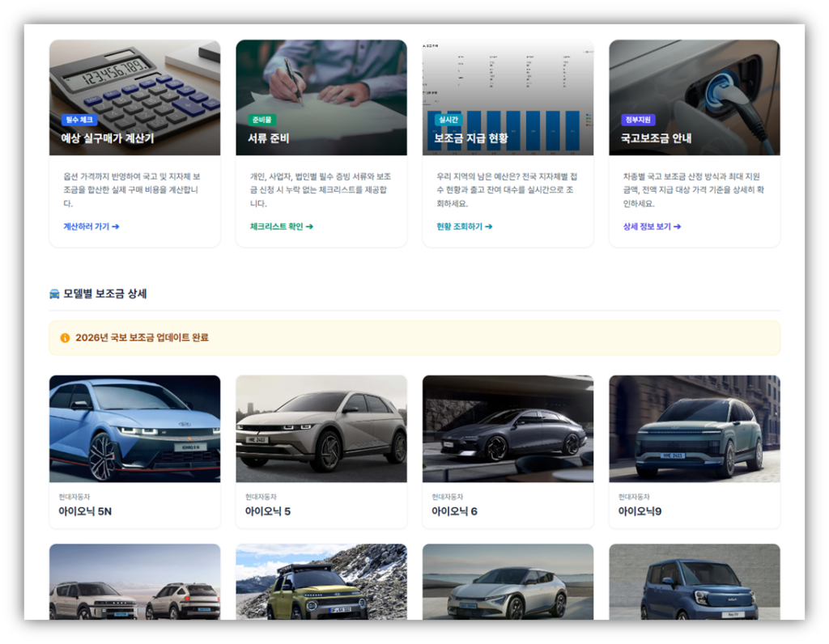829x644 pixels.
Task: Open the 체크리스트 확인 link
Action: 281,227
